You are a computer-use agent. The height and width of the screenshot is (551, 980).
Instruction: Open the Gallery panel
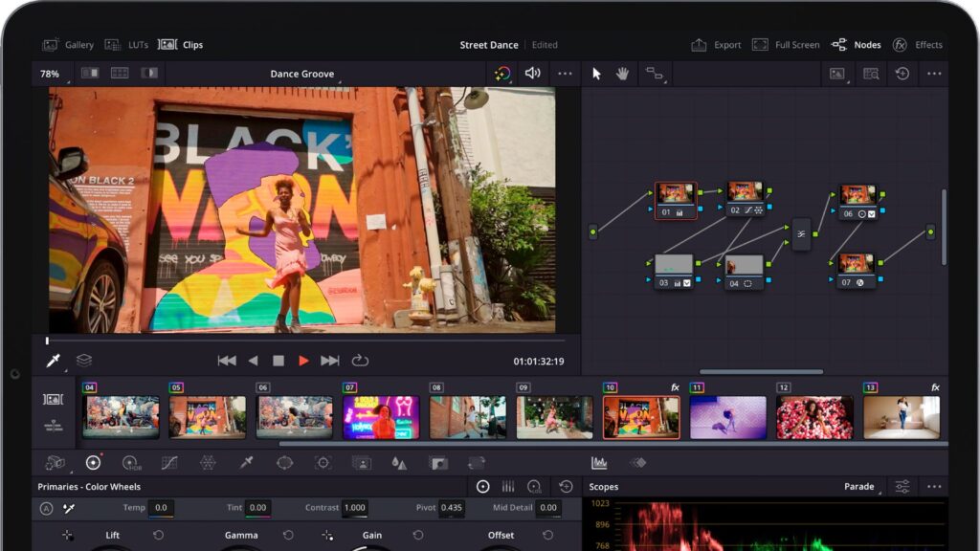68,45
